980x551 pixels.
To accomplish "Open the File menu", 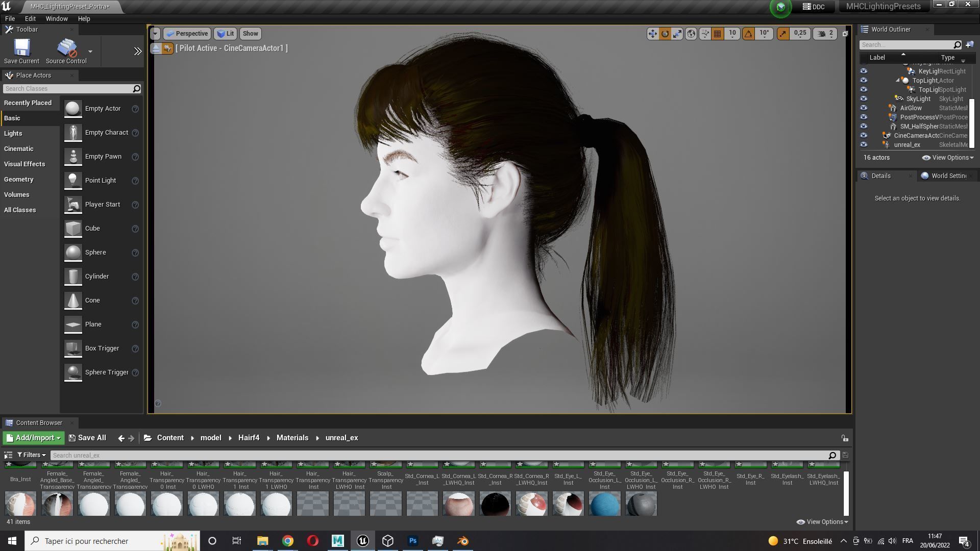I will click(10, 19).
